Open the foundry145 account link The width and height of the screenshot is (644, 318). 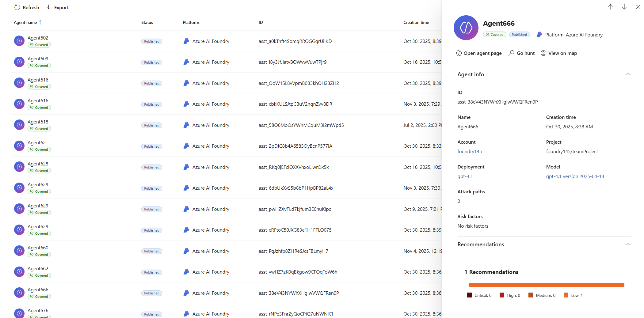(x=470, y=151)
